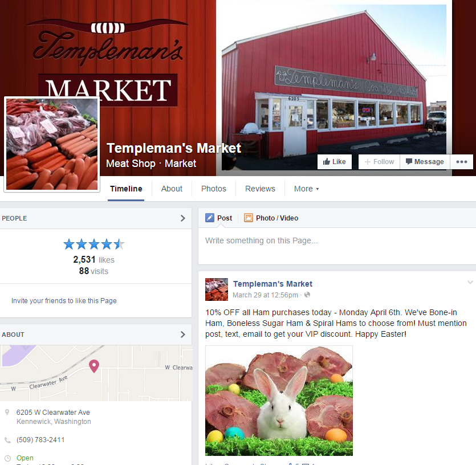Expand the More tab dropdown

[306, 189]
